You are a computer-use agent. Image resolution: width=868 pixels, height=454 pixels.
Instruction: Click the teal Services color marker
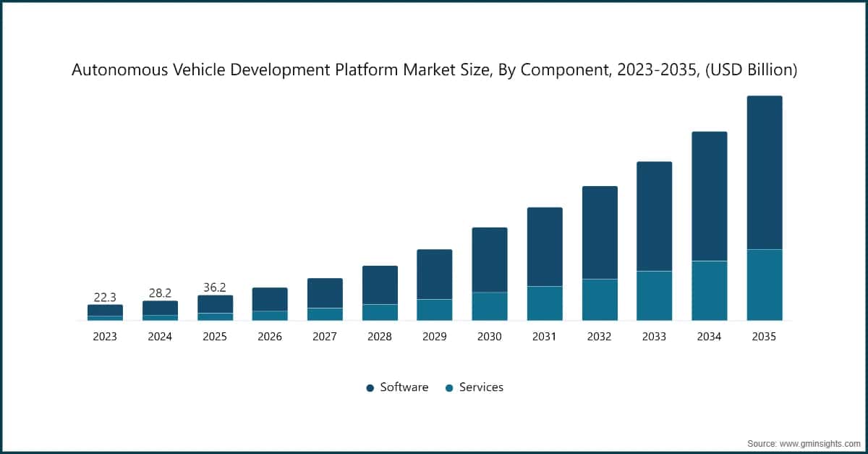tap(450, 387)
